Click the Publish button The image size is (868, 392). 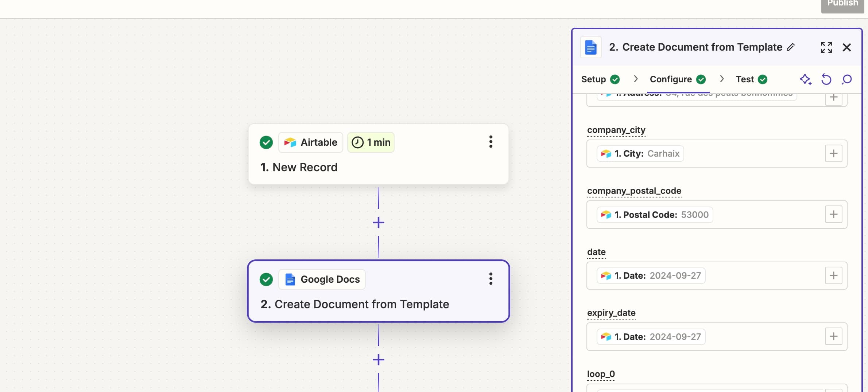pos(842,4)
